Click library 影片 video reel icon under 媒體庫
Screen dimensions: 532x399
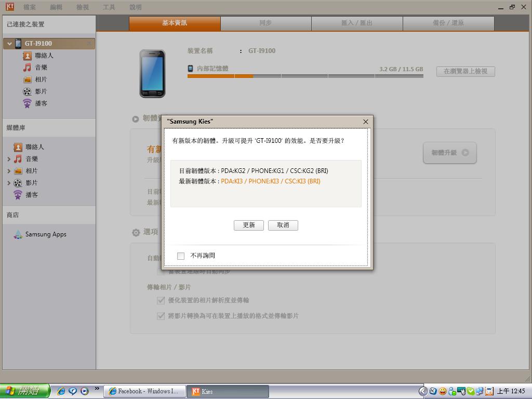click(x=18, y=183)
